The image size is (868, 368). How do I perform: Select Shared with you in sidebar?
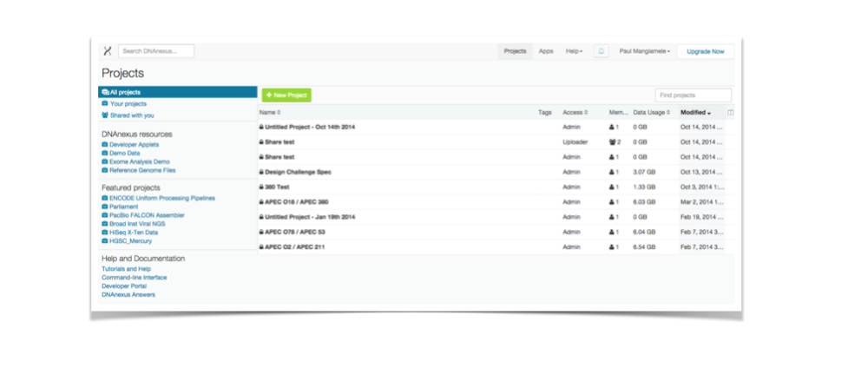[x=132, y=115]
